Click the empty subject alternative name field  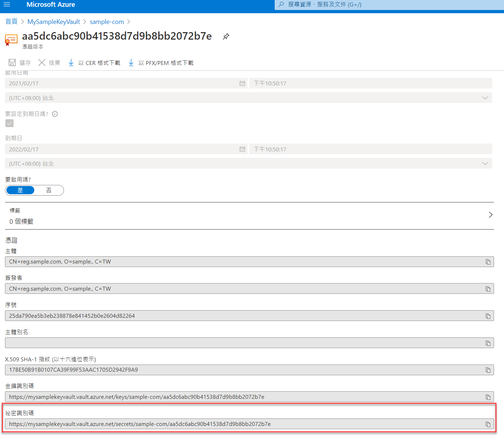[x=249, y=343]
